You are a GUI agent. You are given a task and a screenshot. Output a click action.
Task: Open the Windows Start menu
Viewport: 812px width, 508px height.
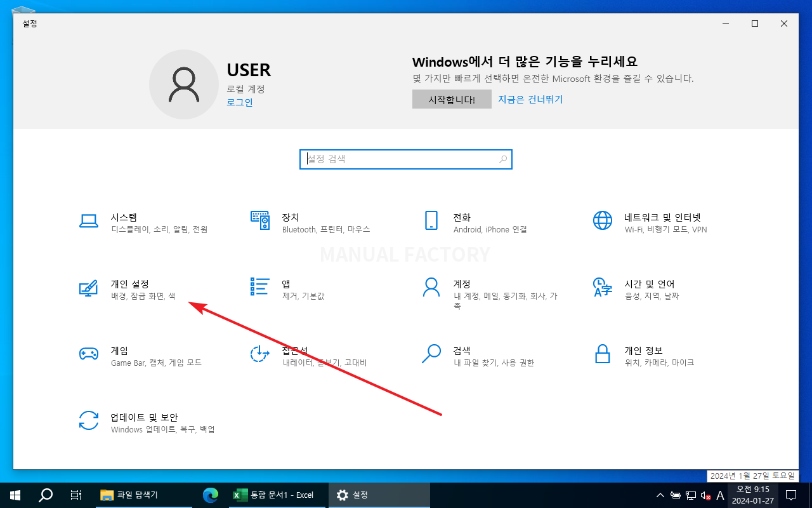(15, 495)
